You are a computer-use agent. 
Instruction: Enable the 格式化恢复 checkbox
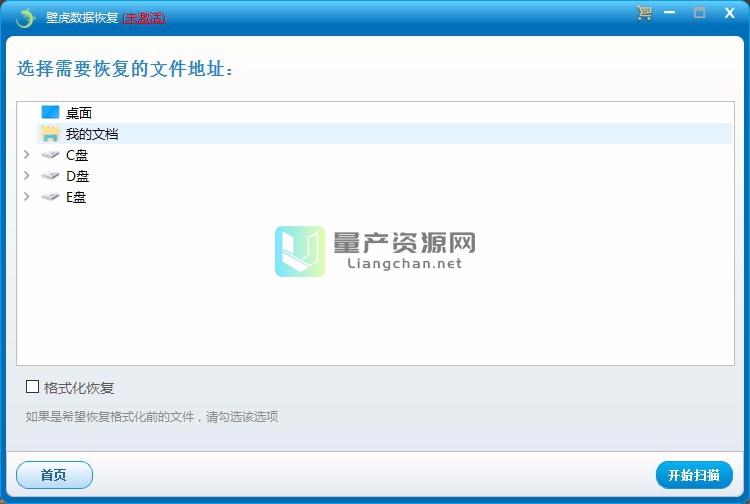(32, 386)
